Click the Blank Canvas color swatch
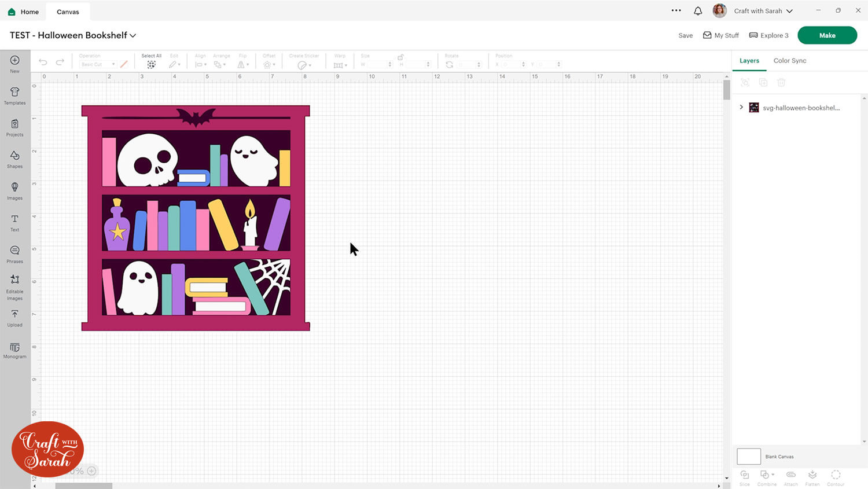 (x=748, y=457)
